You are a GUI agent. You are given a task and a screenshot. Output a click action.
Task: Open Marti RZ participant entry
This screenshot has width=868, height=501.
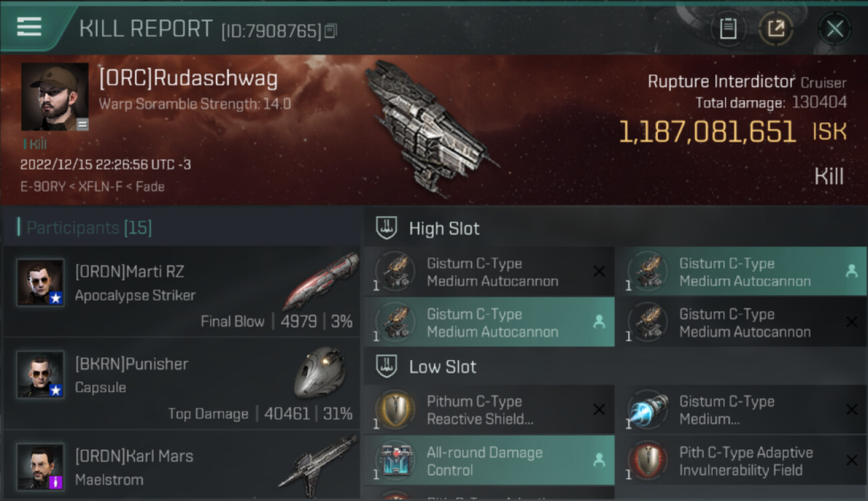182,291
